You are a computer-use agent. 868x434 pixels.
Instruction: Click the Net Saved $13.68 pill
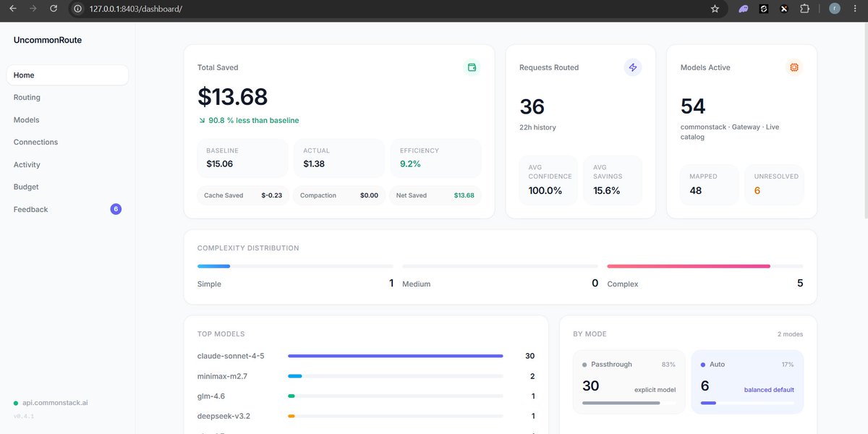click(x=435, y=195)
